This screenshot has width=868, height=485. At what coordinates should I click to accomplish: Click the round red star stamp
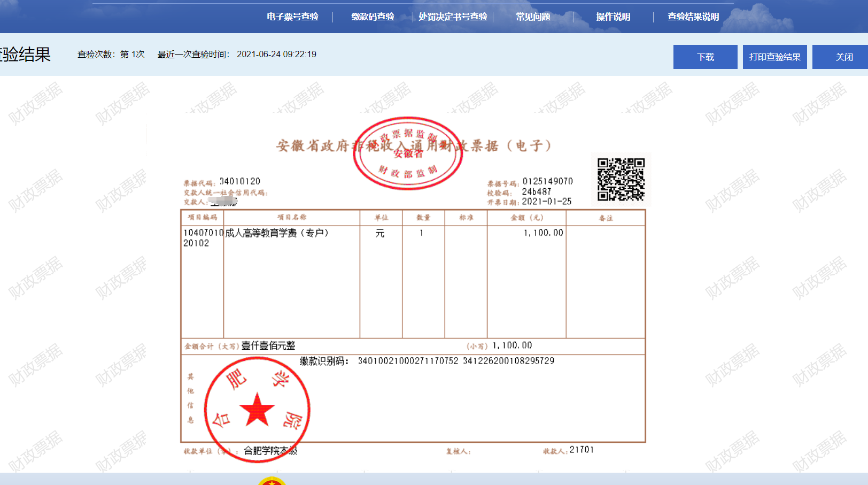tap(257, 410)
